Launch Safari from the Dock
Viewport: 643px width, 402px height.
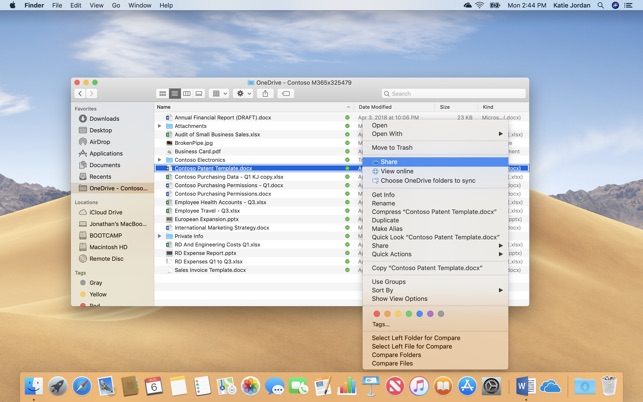point(82,386)
